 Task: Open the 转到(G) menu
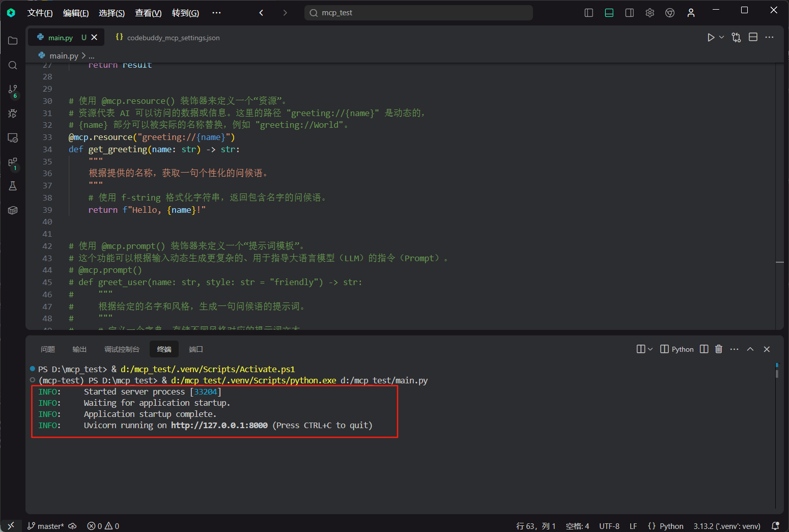tap(185, 13)
